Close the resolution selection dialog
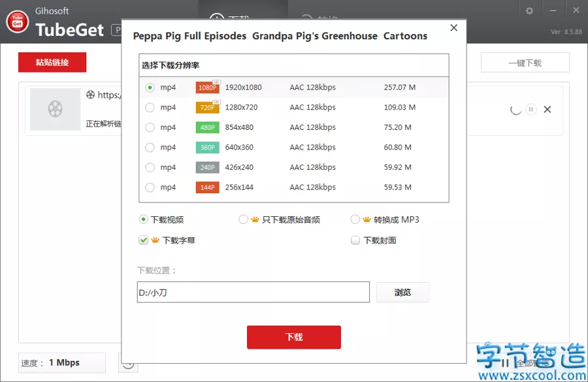The image size is (588, 382). click(454, 27)
